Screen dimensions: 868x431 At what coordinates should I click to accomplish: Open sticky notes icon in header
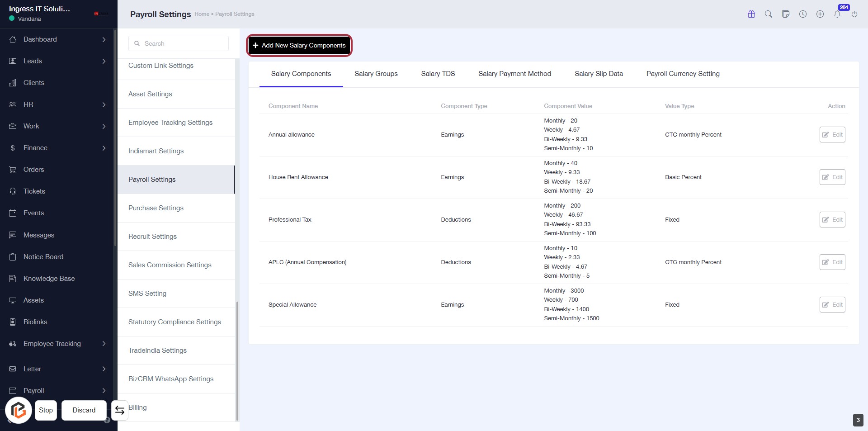point(786,14)
